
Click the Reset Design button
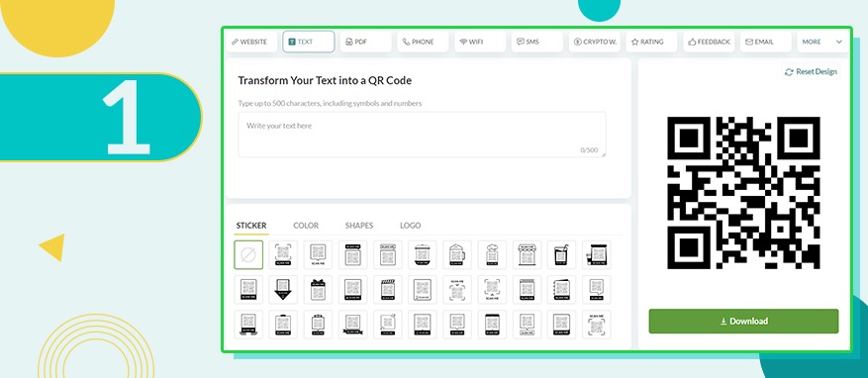pyautogui.click(x=811, y=72)
